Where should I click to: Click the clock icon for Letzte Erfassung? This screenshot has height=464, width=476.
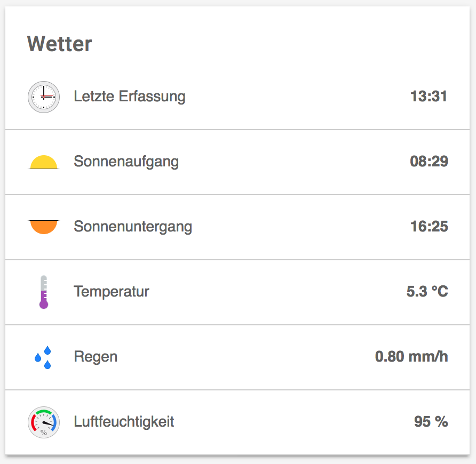click(x=44, y=97)
